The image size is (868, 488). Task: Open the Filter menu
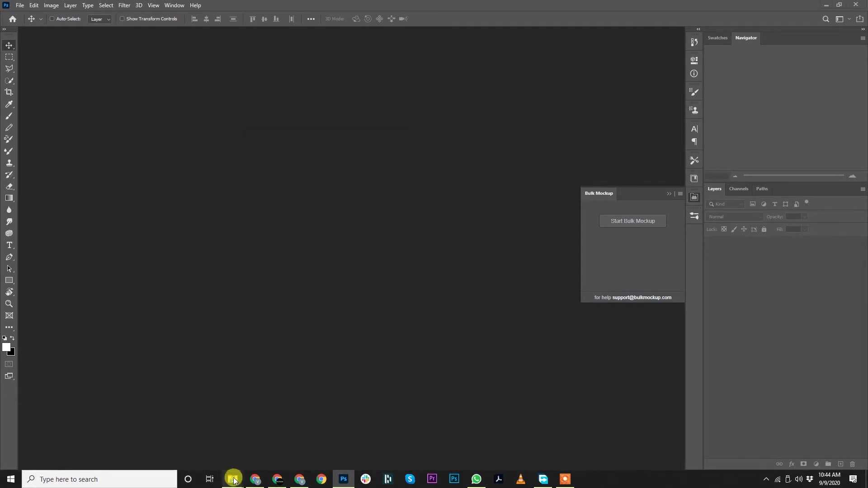124,5
